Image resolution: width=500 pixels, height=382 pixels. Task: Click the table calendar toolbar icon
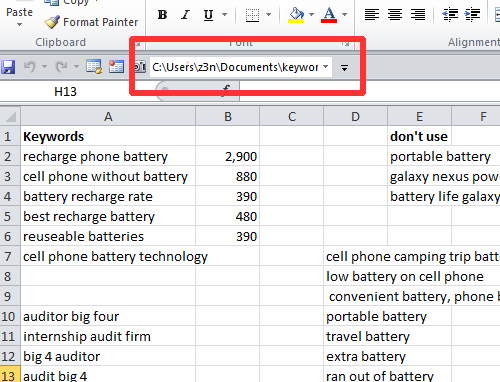pos(116,67)
